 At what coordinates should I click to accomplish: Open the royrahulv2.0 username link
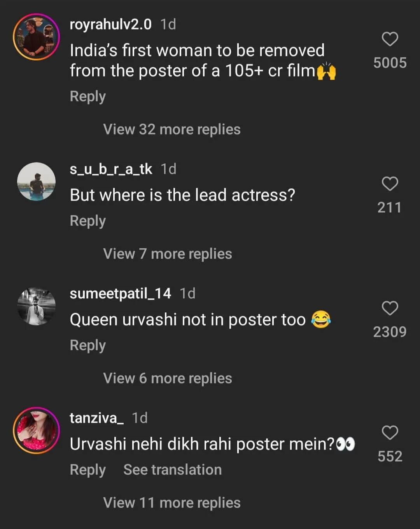click(110, 25)
